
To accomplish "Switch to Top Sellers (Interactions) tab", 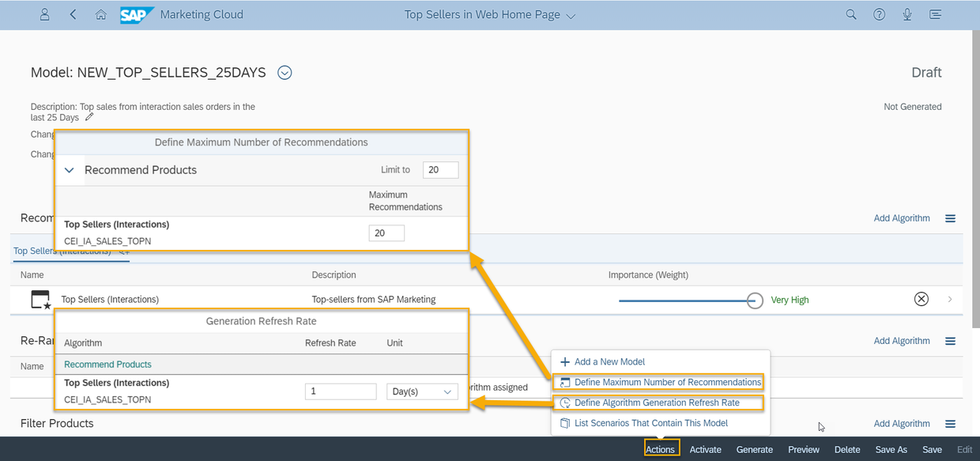I will 71,251.
